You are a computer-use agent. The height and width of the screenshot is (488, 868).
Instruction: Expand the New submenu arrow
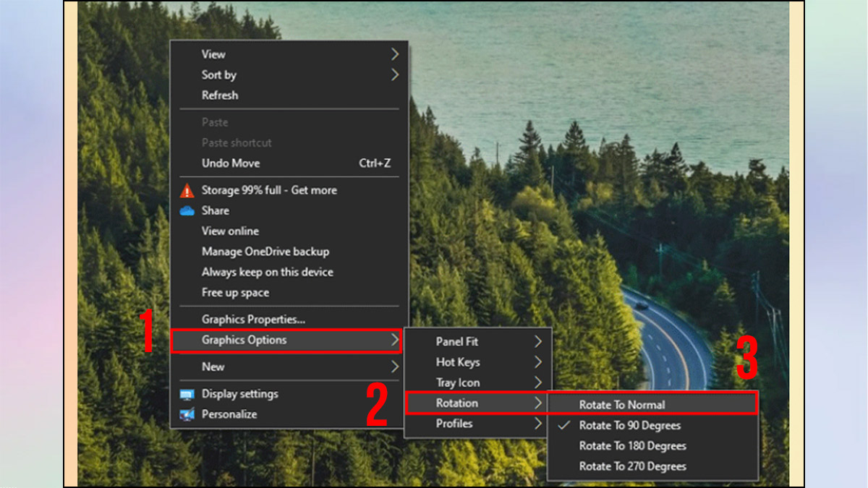[394, 367]
